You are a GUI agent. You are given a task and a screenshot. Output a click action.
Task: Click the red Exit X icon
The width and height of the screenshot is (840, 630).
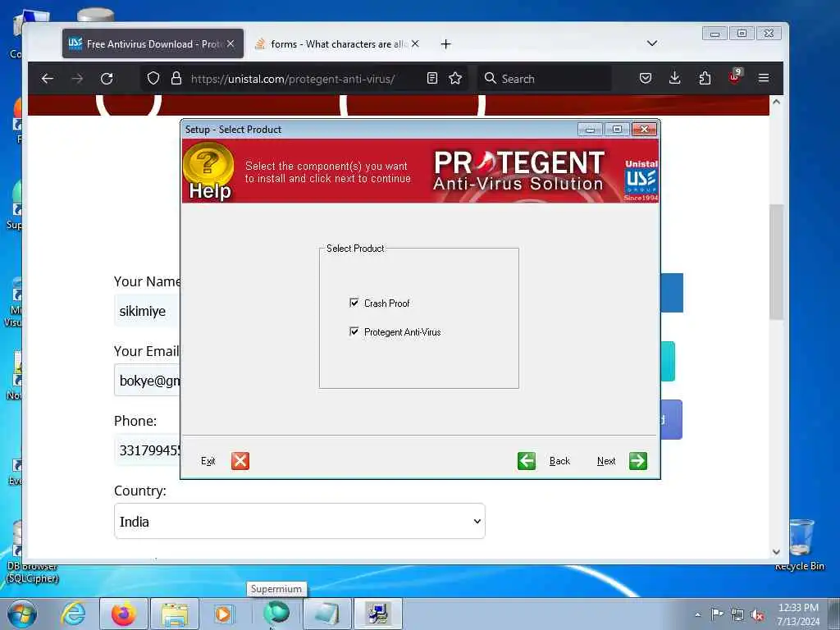(x=240, y=461)
